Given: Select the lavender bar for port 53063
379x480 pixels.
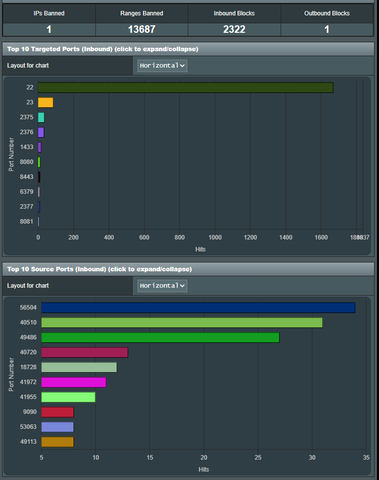Looking at the screenshot, I should (57, 427).
